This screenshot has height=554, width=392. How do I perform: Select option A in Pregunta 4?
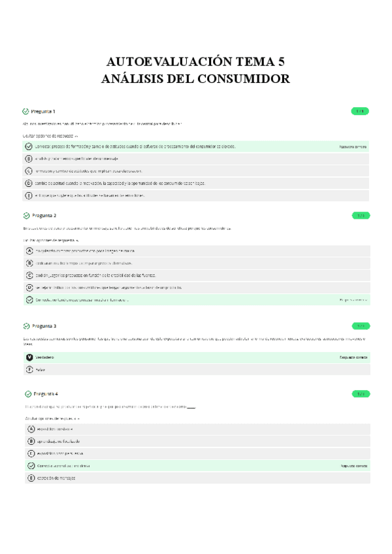point(31,429)
